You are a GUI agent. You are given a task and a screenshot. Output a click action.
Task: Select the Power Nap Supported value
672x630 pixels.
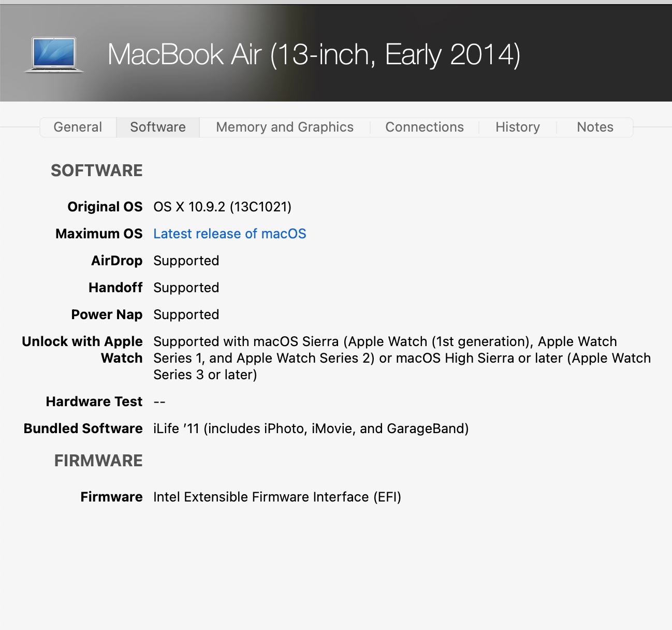point(186,314)
